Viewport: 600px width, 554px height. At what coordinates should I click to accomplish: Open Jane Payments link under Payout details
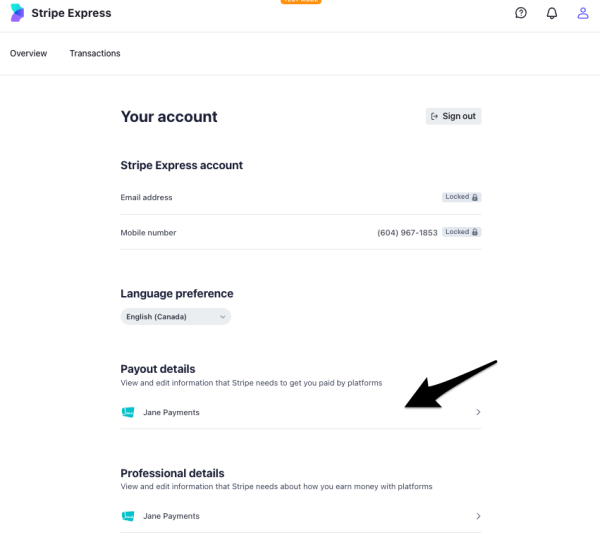(x=170, y=412)
